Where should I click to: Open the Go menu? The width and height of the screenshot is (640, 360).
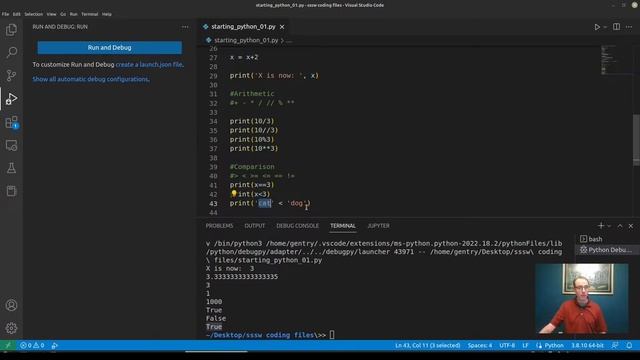point(63,14)
